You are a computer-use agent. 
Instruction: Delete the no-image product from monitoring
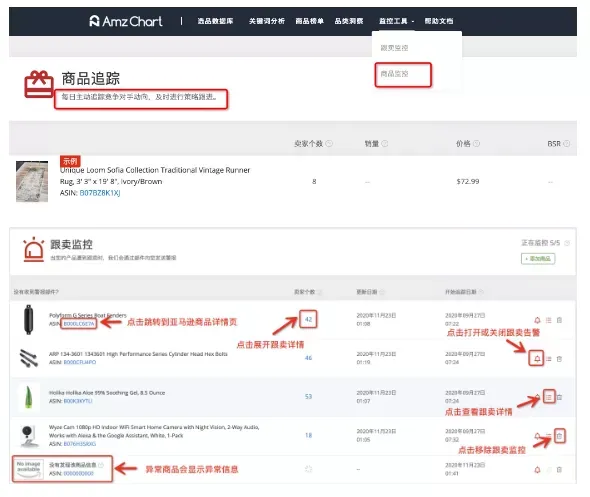pos(559,470)
